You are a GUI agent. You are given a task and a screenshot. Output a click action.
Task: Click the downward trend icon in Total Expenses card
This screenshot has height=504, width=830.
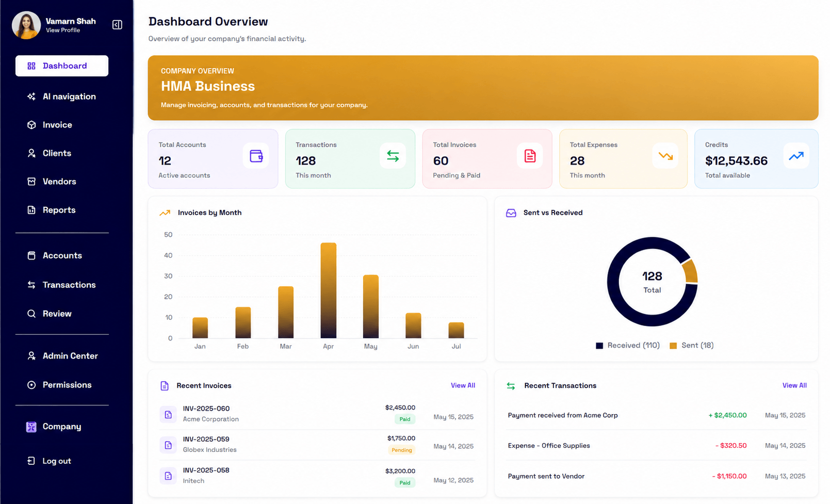665,156
